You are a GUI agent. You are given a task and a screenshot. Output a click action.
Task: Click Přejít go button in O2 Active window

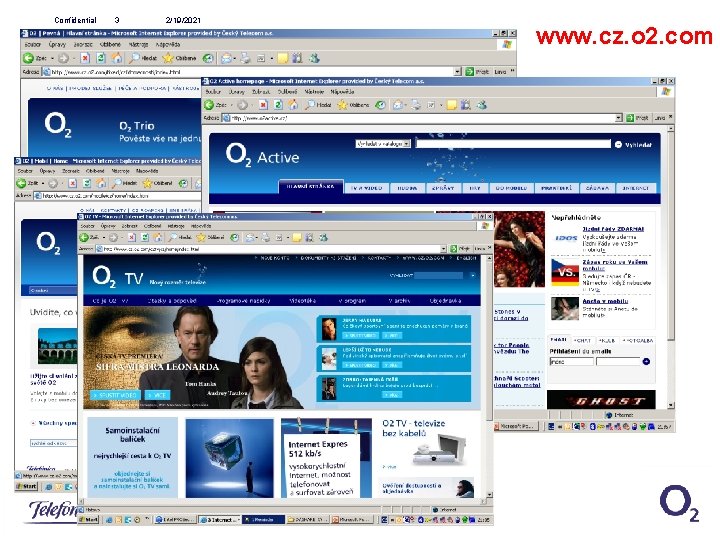coord(637,118)
